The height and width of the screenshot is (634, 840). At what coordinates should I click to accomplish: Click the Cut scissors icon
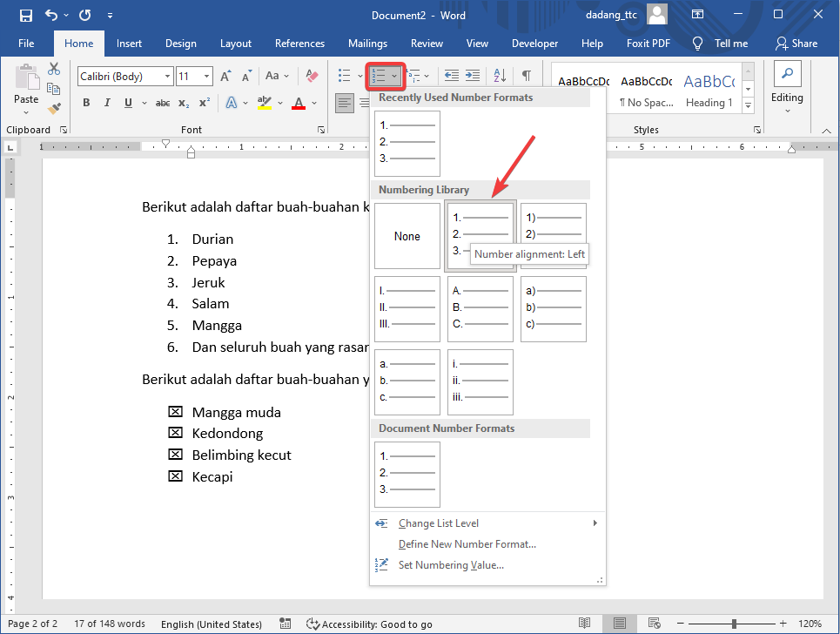coord(54,69)
